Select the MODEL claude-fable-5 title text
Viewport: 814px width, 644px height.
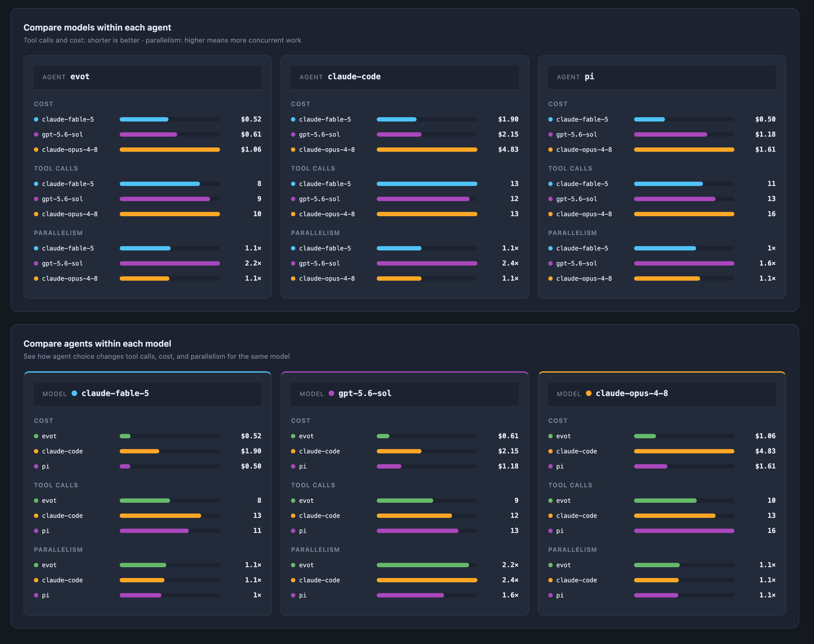coord(115,393)
